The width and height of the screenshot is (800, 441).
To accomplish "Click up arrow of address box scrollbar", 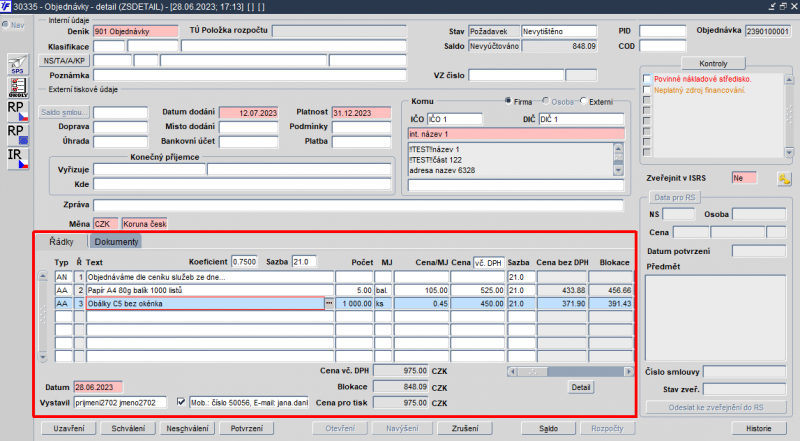I will tap(618, 149).
